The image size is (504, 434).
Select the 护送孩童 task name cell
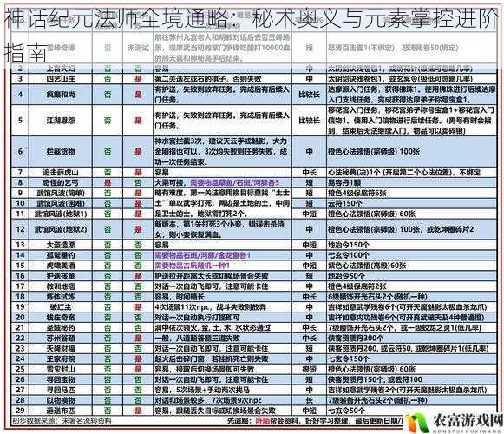point(61,276)
